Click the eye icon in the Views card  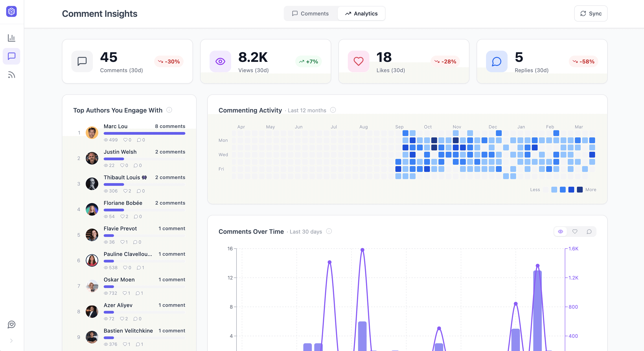(x=220, y=61)
